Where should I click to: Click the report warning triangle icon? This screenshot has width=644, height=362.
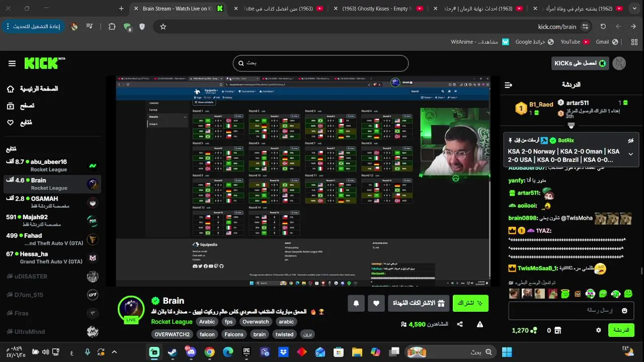[x=480, y=325]
